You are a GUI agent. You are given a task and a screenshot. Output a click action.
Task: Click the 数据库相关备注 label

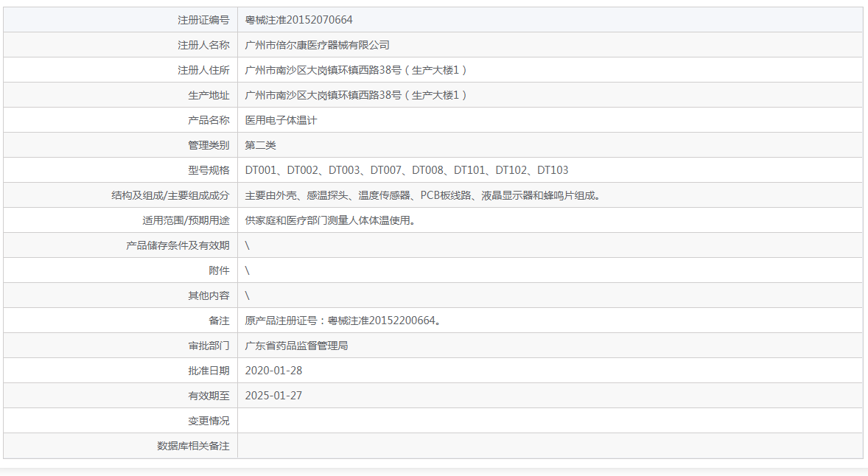coord(193,446)
